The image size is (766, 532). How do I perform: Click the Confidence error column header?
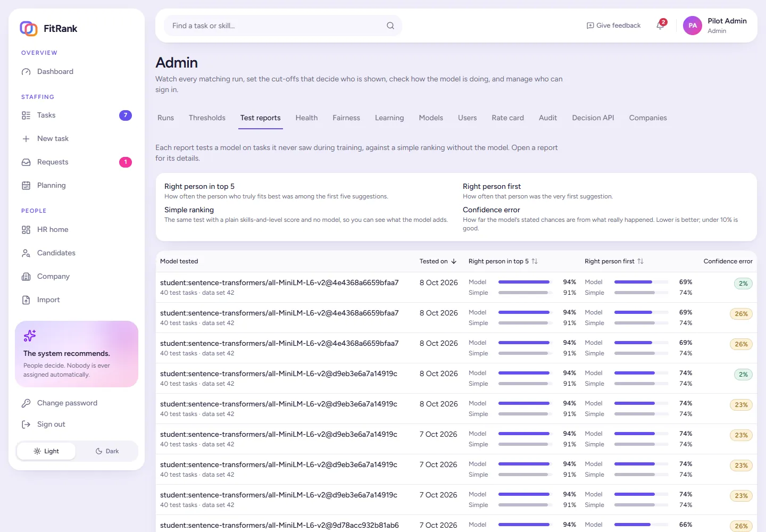pyautogui.click(x=728, y=261)
